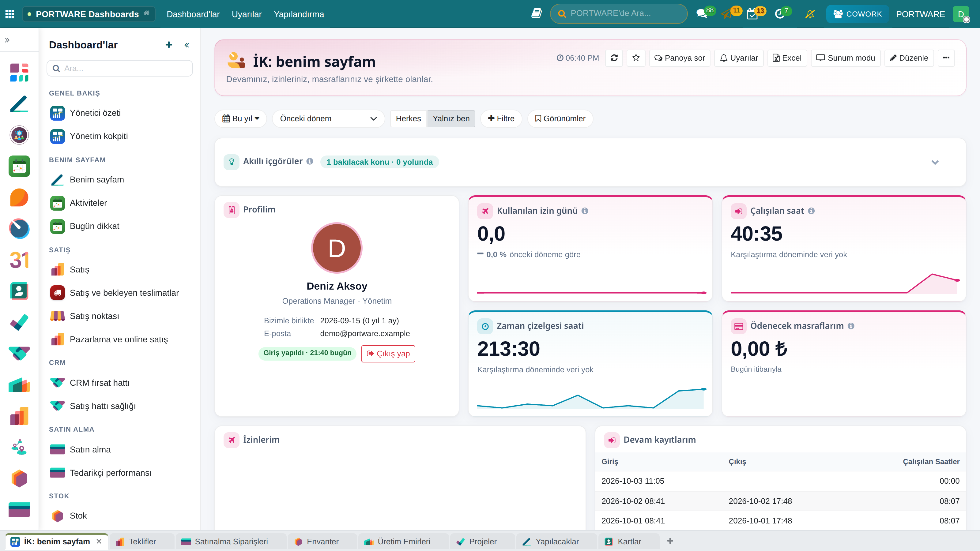
Task: Add a new dashboard with plus icon
Action: click(x=169, y=45)
